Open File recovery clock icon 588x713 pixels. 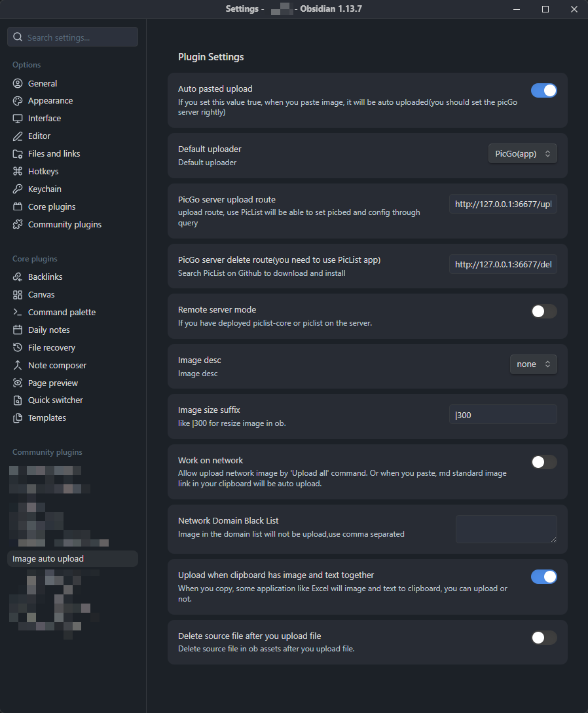coord(18,347)
